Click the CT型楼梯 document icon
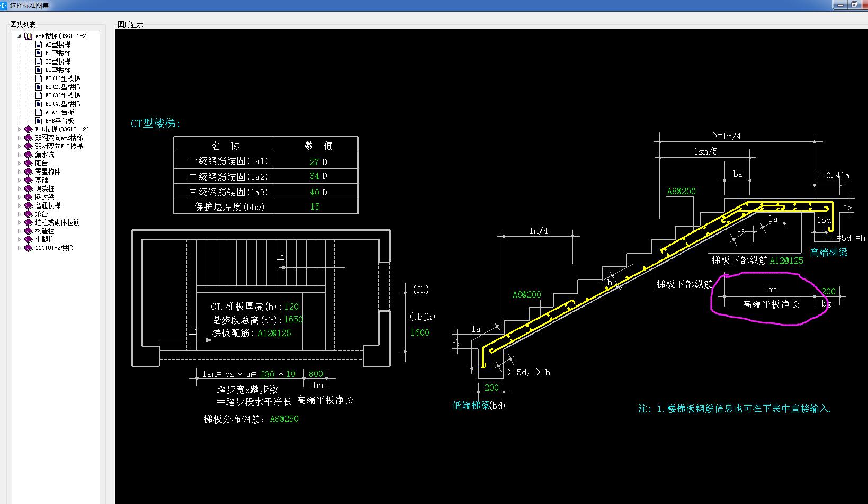The height and width of the screenshot is (504, 868). 39,61
